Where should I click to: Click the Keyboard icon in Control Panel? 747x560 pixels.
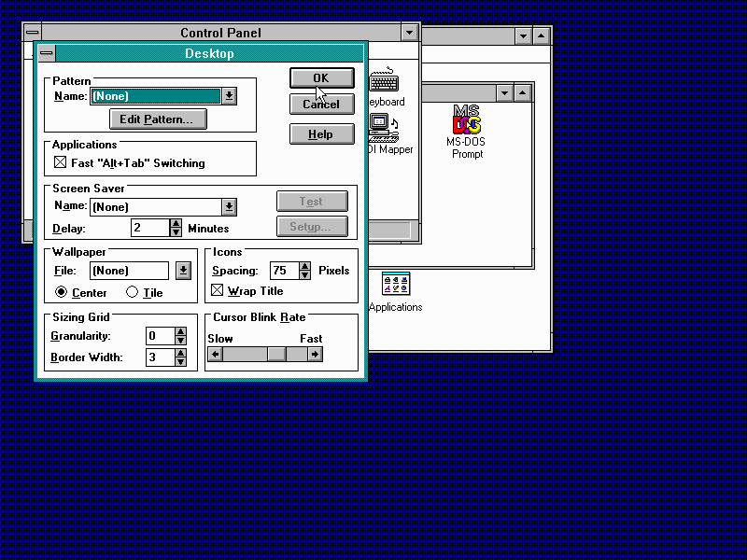click(x=384, y=82)
